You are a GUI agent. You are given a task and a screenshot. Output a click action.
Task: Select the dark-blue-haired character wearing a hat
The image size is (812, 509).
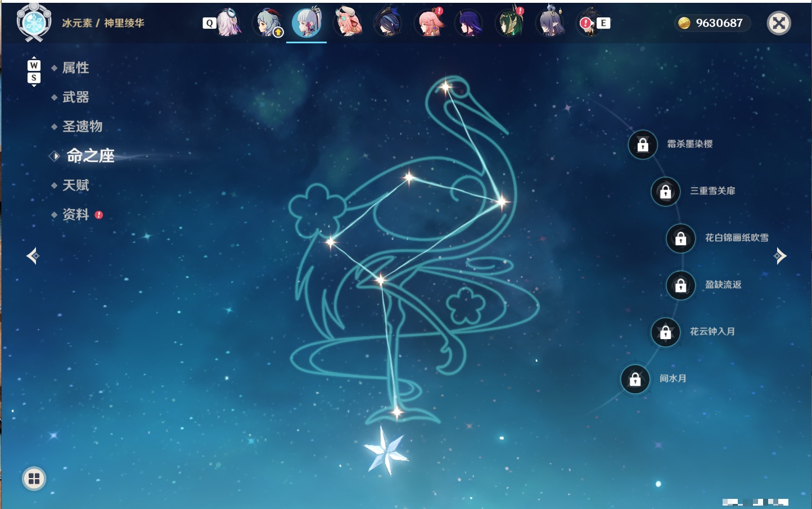pyautogui.click(x=388, y=22)
